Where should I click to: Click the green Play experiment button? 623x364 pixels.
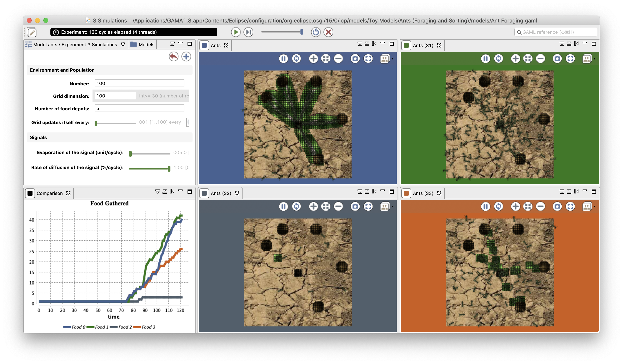tap(236, 32)
